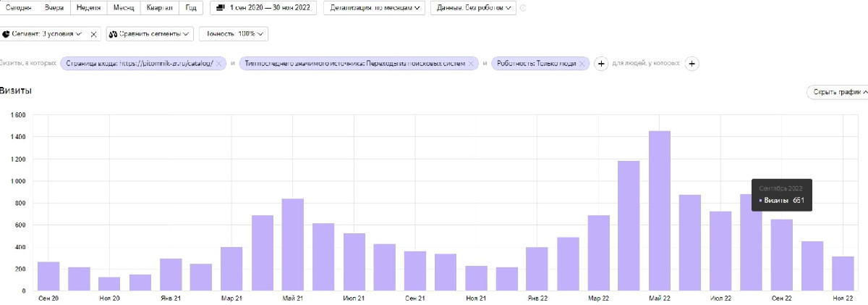The width and height of the screenshot is (868, 305).
Task: Remove the Роботность: Только люди filter
Action: click(582, 64)
